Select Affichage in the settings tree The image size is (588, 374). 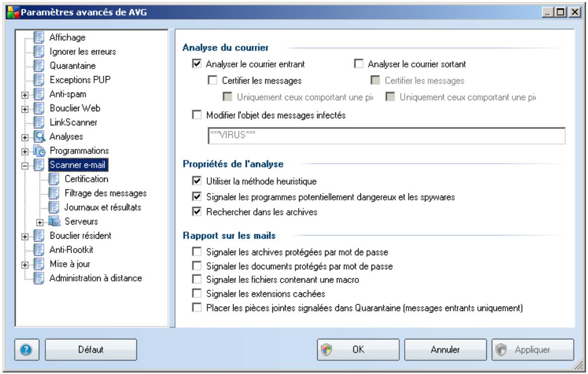click(x=67, y=38)
